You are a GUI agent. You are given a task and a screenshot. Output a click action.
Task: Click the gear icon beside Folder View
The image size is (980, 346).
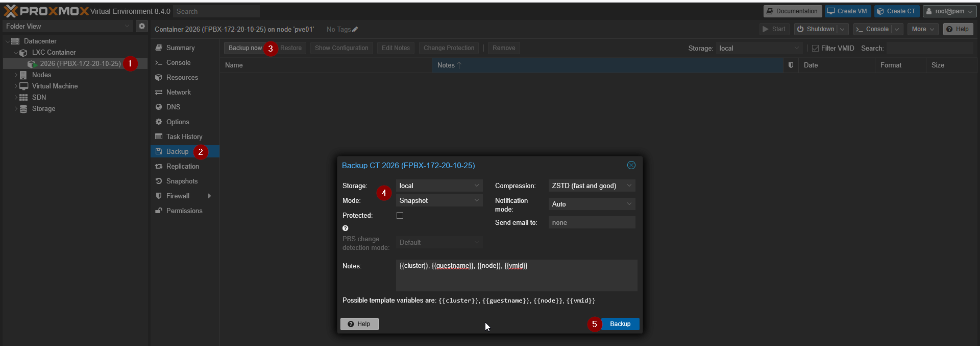142,26
